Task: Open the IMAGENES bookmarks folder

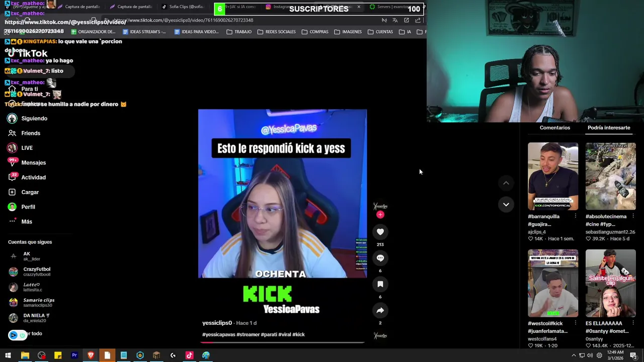Action: 348,32
